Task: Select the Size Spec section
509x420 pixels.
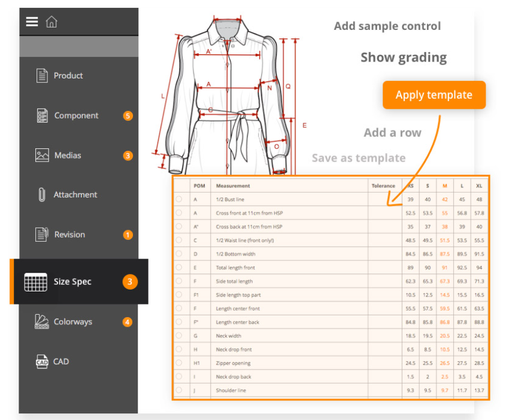Action: (x=71, y=281)
